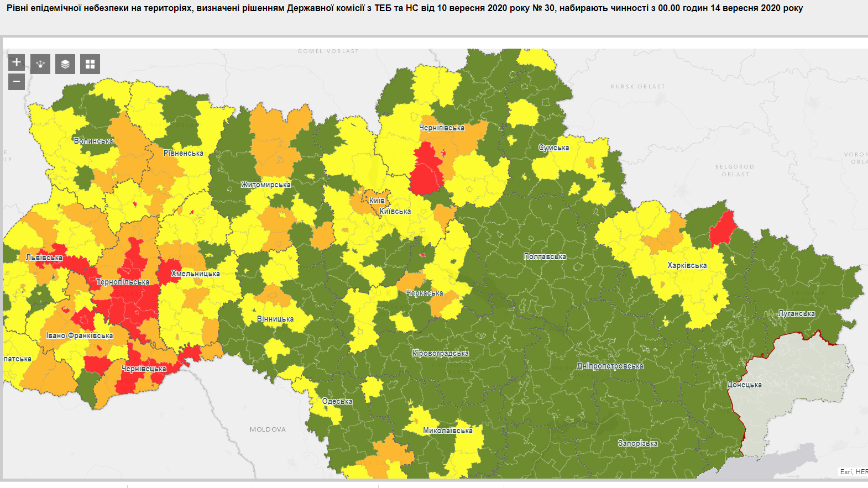Zoom in on the map
This screenshot has height=488, width=868.
[x=17, y=62]
